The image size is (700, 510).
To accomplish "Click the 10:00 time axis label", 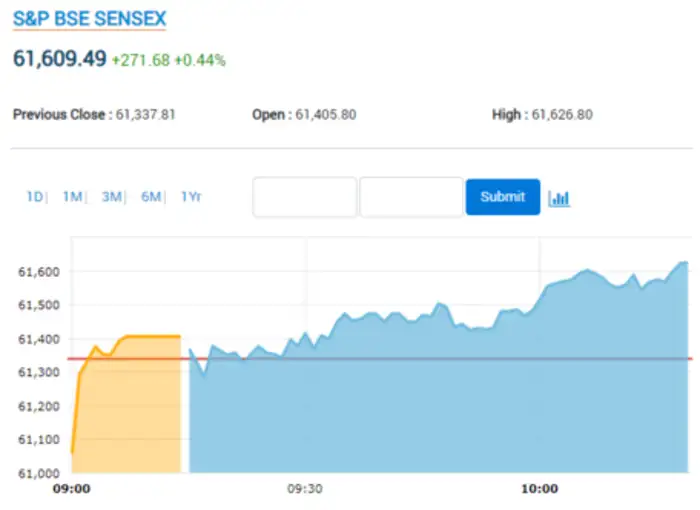I will [540, 489].
